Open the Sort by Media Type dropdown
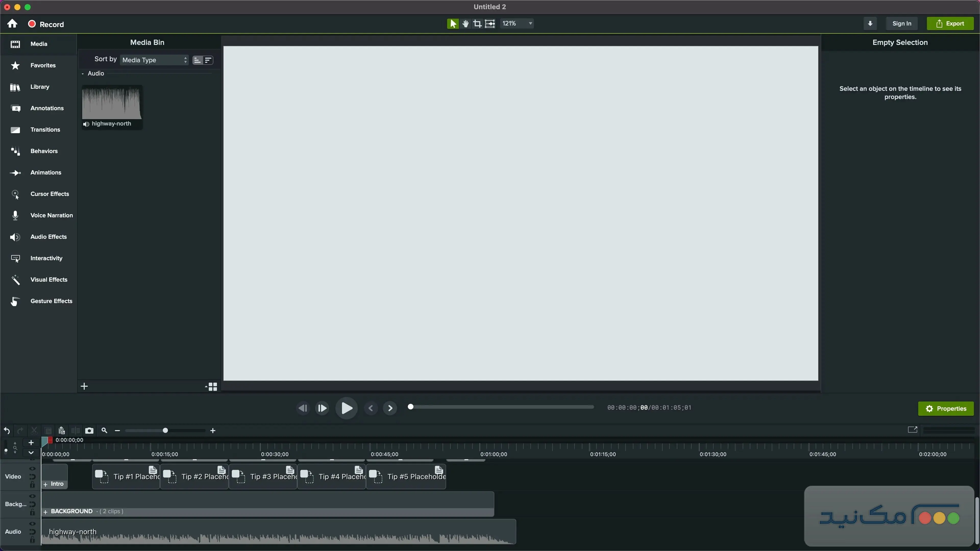Screen dimensions: 980x551 coord(154,60)
